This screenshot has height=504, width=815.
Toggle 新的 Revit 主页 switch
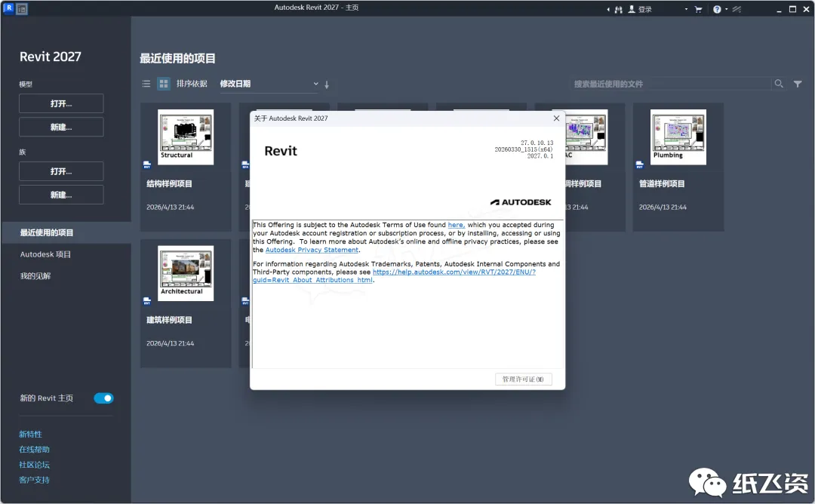coord(103,398)
